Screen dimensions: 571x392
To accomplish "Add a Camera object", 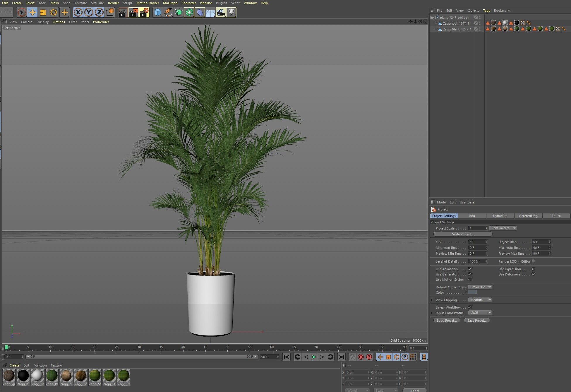I will (221, 12).
